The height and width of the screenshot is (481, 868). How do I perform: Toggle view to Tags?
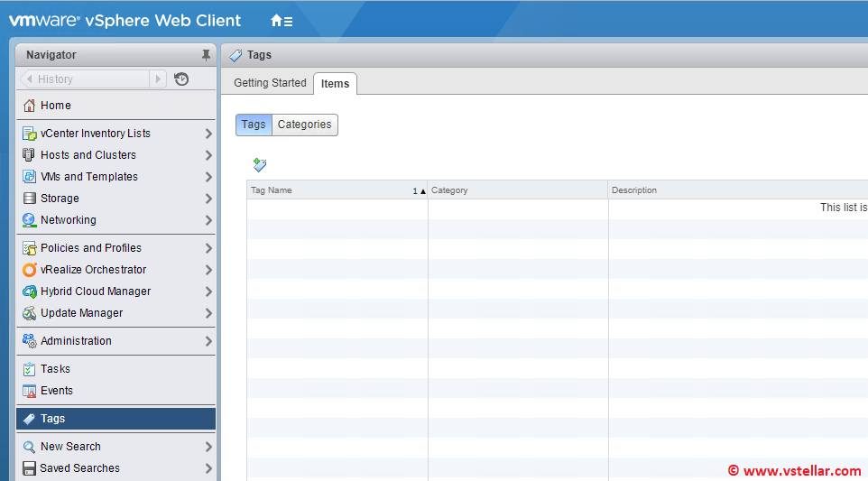tap(254, 125)
